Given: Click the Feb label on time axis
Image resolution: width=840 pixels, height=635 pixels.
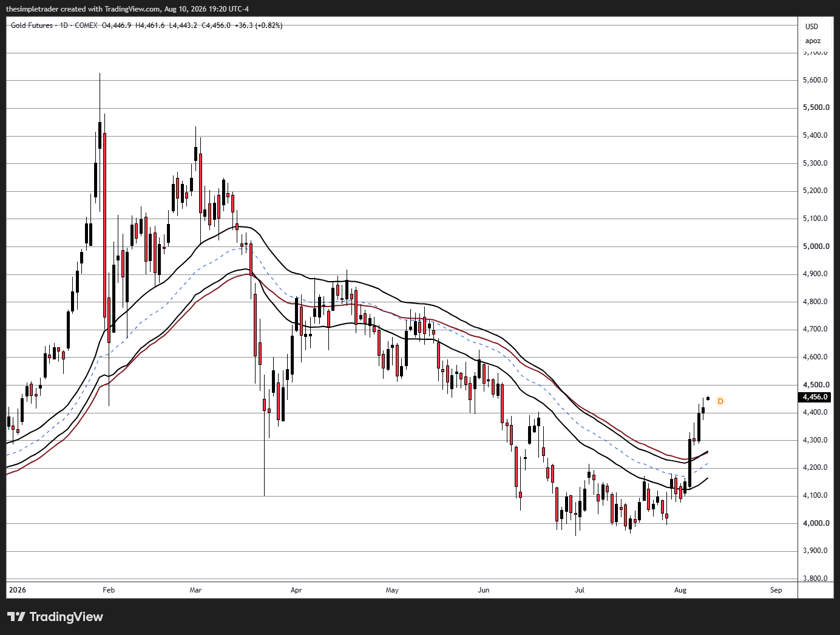Looking at the screenshot, I should pos(109,590).
